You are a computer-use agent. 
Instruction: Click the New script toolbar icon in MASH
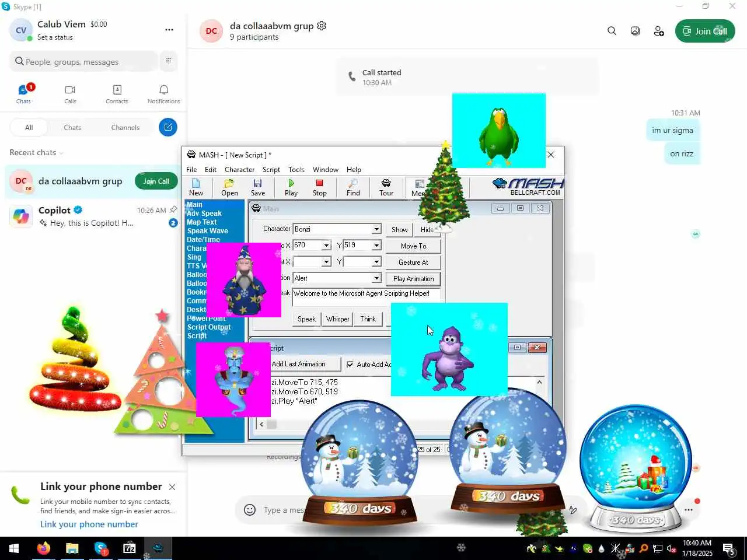click(x=196, y=187)
